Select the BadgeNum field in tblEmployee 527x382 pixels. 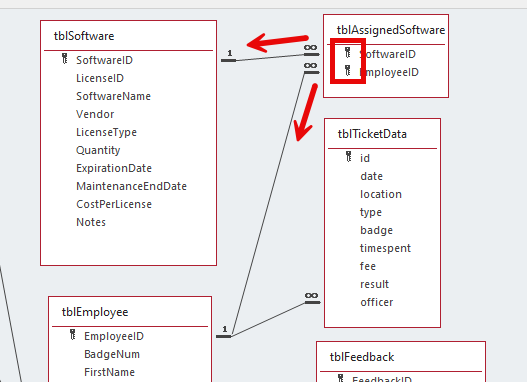[112, 354]
